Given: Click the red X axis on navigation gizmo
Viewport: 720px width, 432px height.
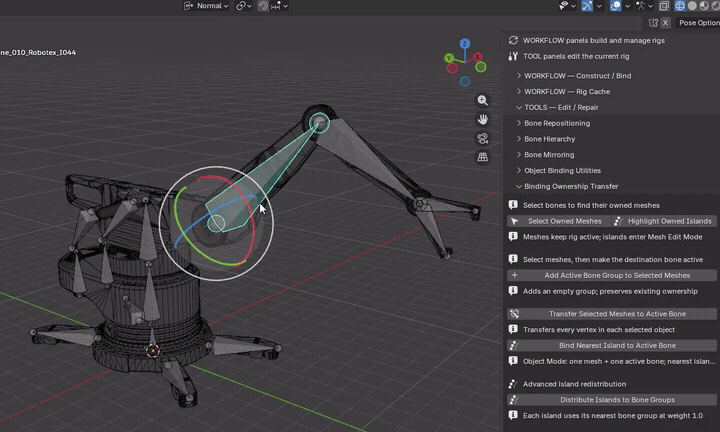Looking at the screenshot, I should point(478,57).
